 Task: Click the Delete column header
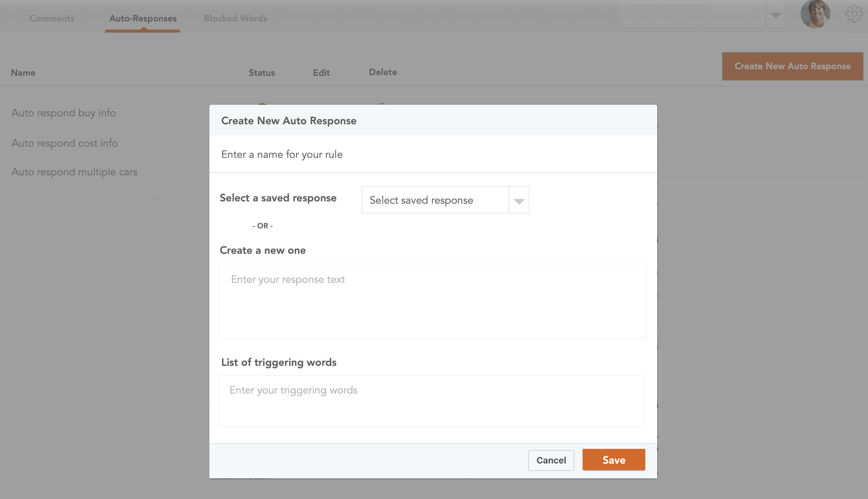(383, 72)
